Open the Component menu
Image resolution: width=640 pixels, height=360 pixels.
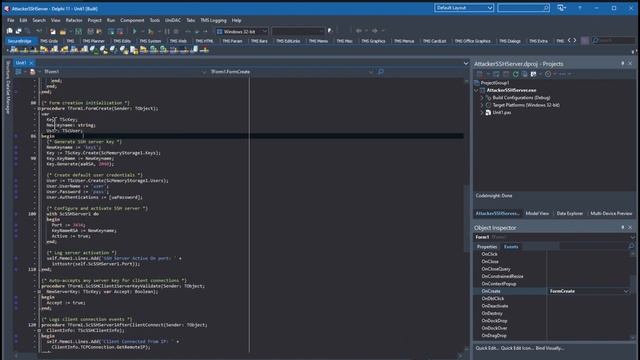(x=132, y=20)
